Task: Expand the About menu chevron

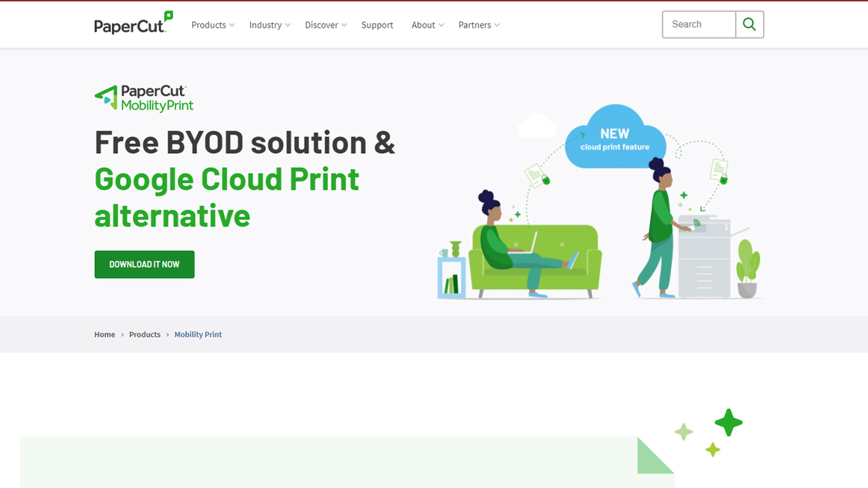Action: click(x=441, y=25)
